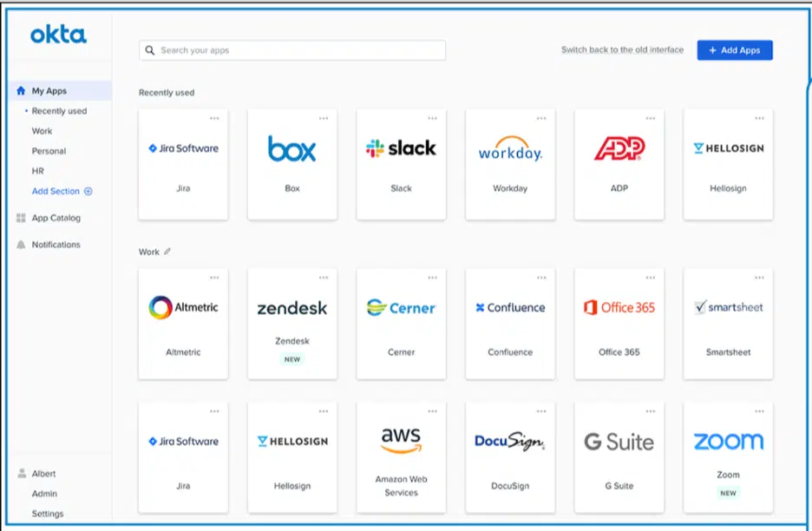This screenshot has height=531, width=812.
Task: Open the three-dots menu on G Suite tile
Action: coord(651,411)
